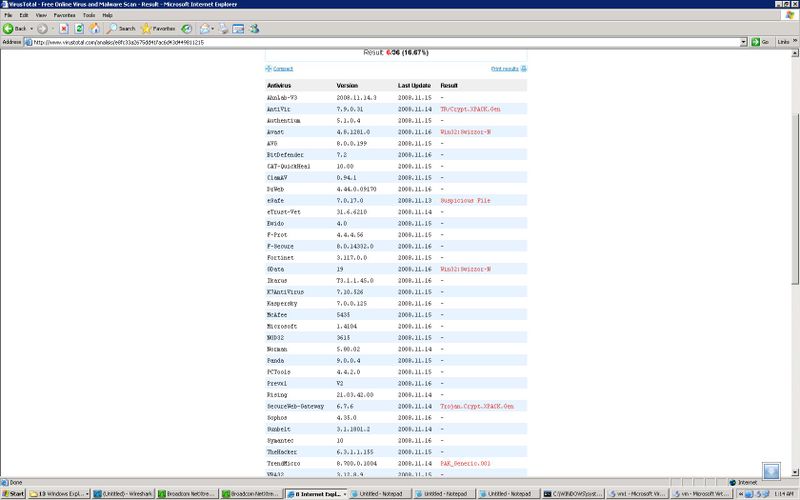Image resolution: width=800 pixels, height=500 pixels.
Task: Click the Symantec antivirus name
Action: pos(280,440)
